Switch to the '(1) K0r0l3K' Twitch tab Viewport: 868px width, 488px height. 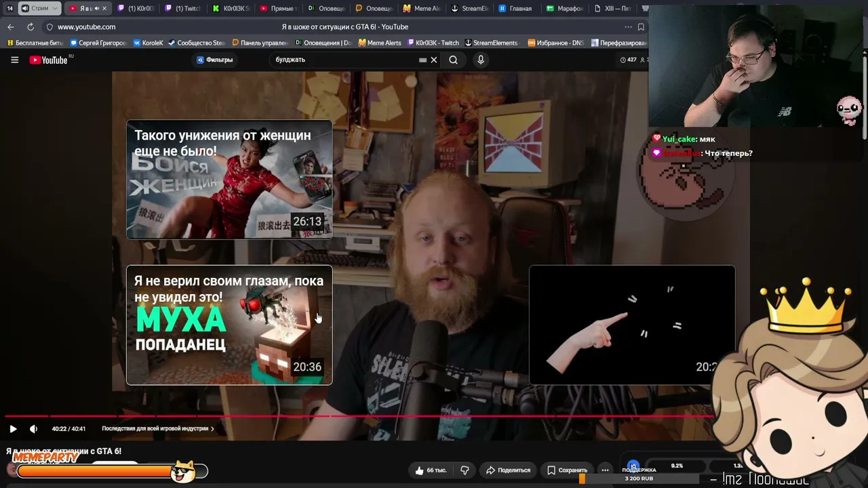pyautogui.click(x=136, y=8)
